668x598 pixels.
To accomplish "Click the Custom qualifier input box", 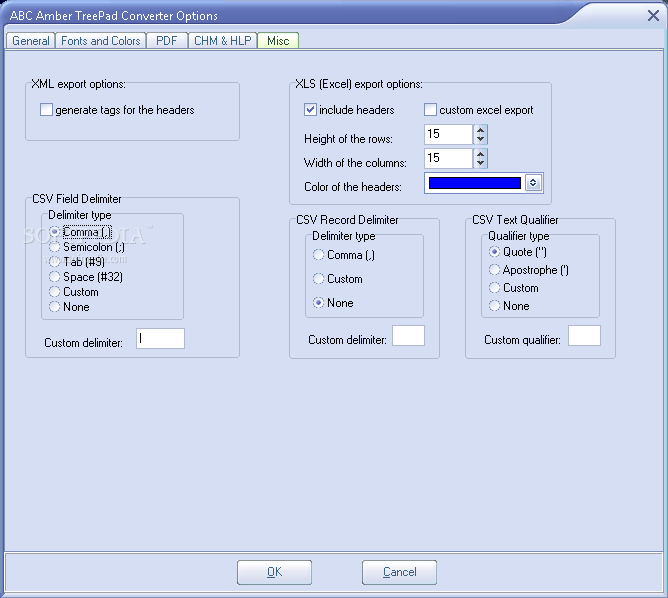I will click(x=584, y=336).
